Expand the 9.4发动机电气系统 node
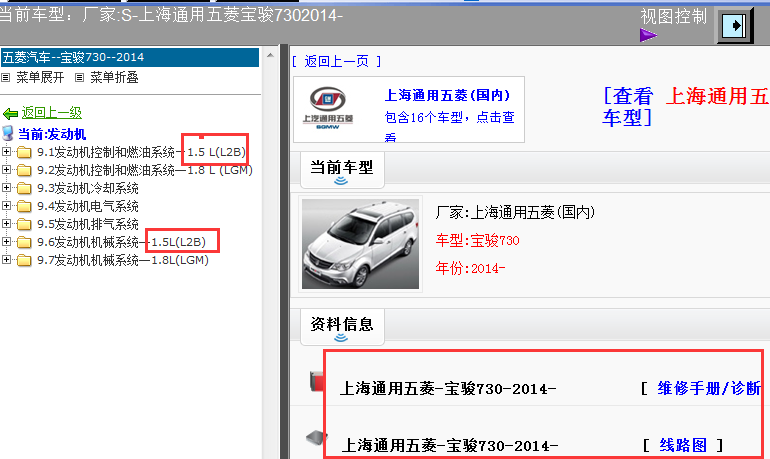The image size is (770, 459). pos(6,206)
